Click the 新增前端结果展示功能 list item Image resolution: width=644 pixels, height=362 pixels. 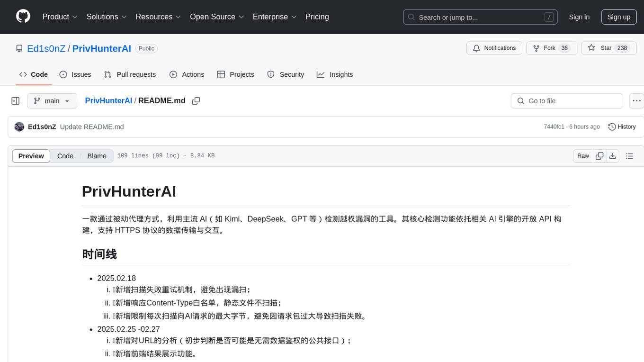(x=155, y=353)
